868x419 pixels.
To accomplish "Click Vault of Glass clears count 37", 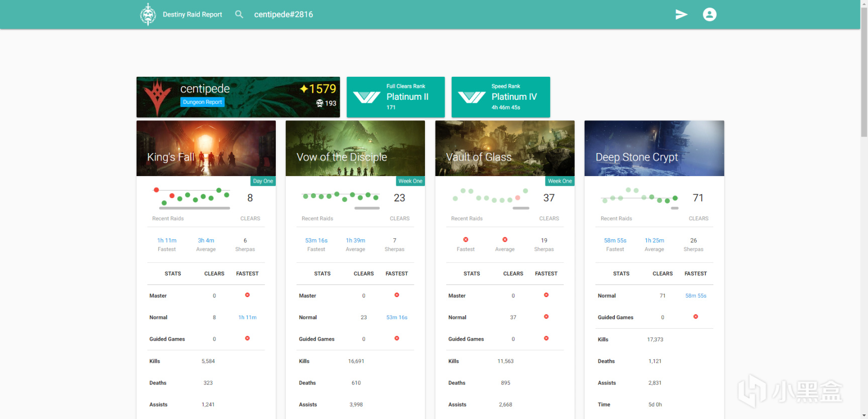I will pyautogui.click(x=549, y=198).
